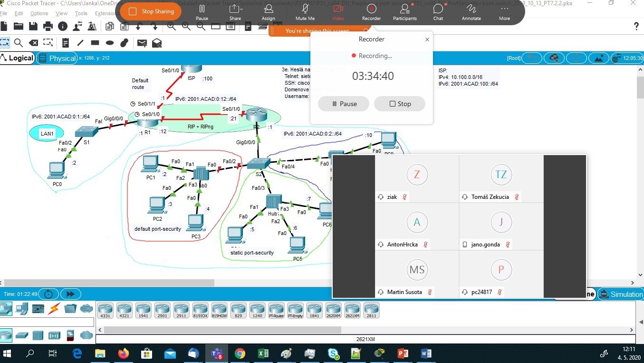Screen dimensions: 644x363
Task: Open the Edit menu
Action: coord(19,13)
